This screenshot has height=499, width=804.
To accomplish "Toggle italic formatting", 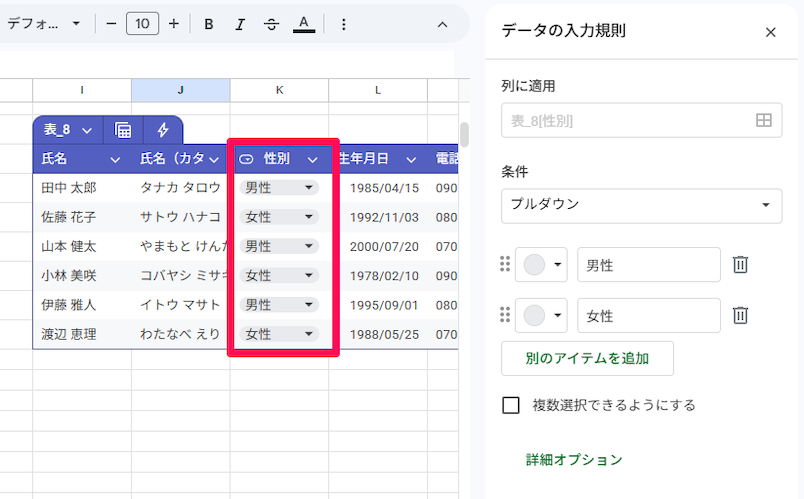I will click(x=239, y=24).
